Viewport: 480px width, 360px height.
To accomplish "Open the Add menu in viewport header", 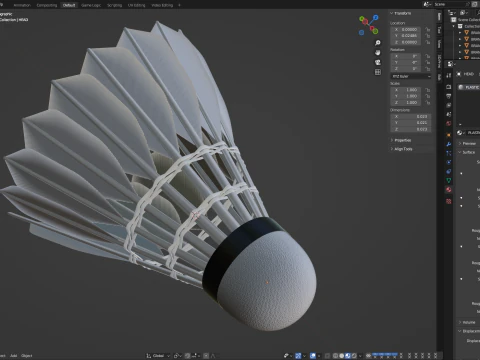I will point(13,356).
